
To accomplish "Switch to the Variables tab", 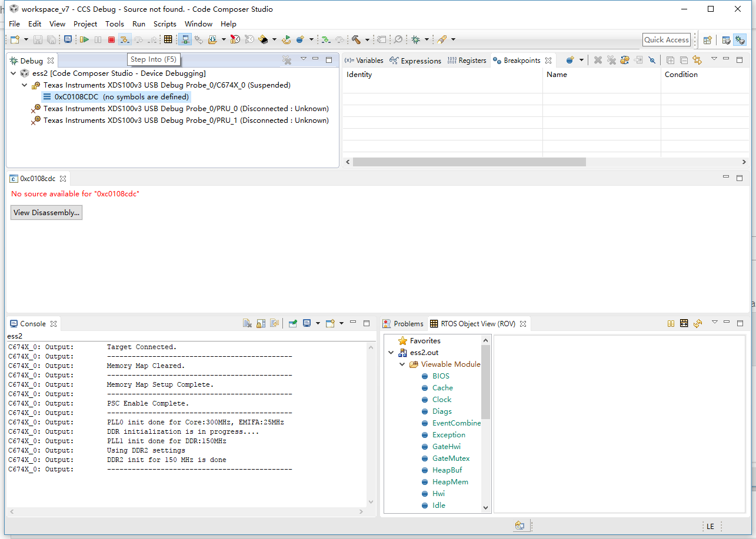I will point(364,61).
